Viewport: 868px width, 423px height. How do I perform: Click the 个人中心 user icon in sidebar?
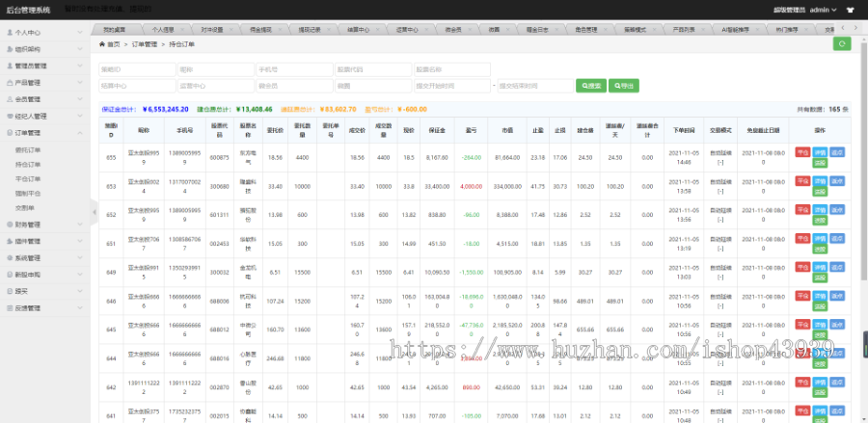coord(10,33)
